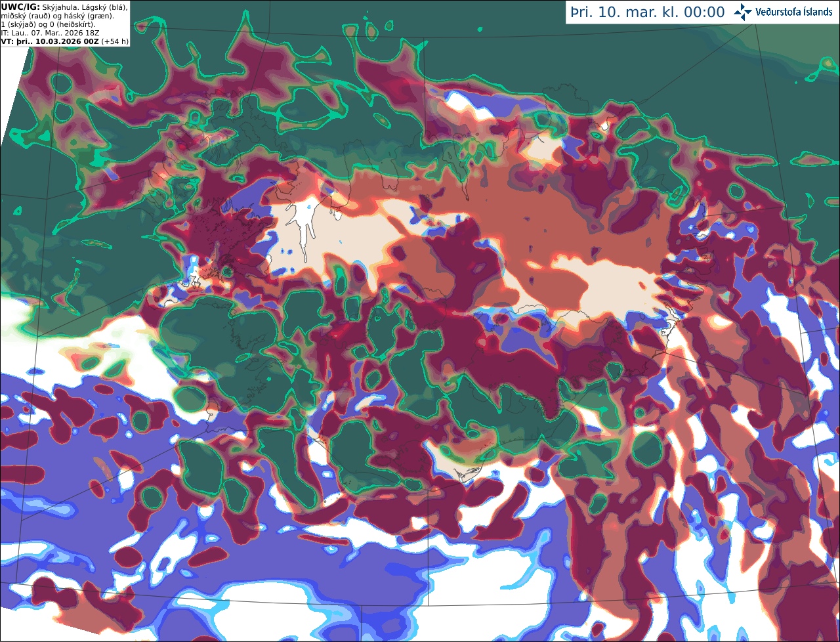Click the 'VT: þri.. 10.03.2026 00Z (+54 h)' line
The height and width of the screenshot is (642, 840).
(65, 41)
